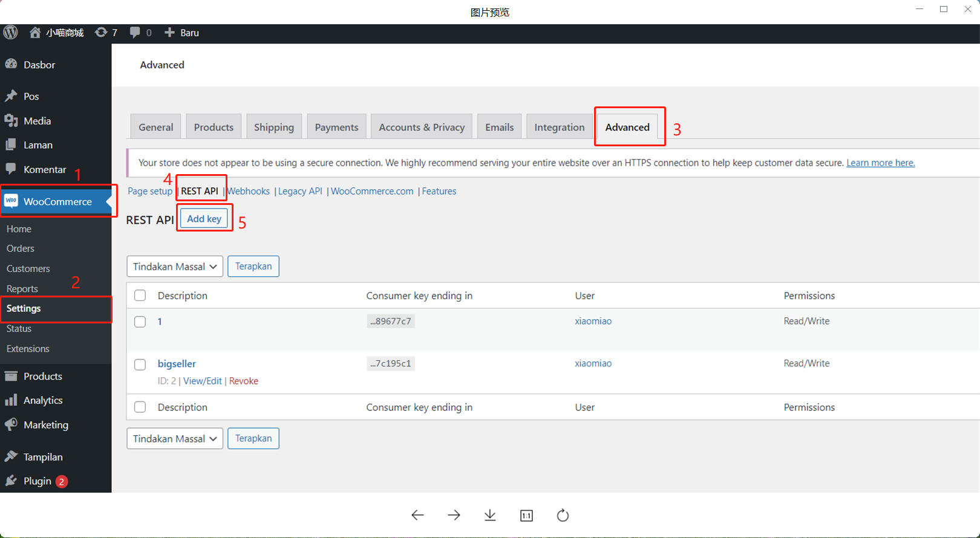Click the Add key button

pyautogui.click(x=204, y=219)
